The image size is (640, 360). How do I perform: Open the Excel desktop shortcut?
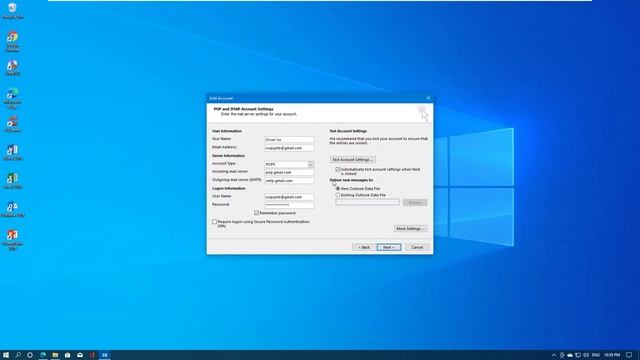pyautogui.click(x=12, y=181)
